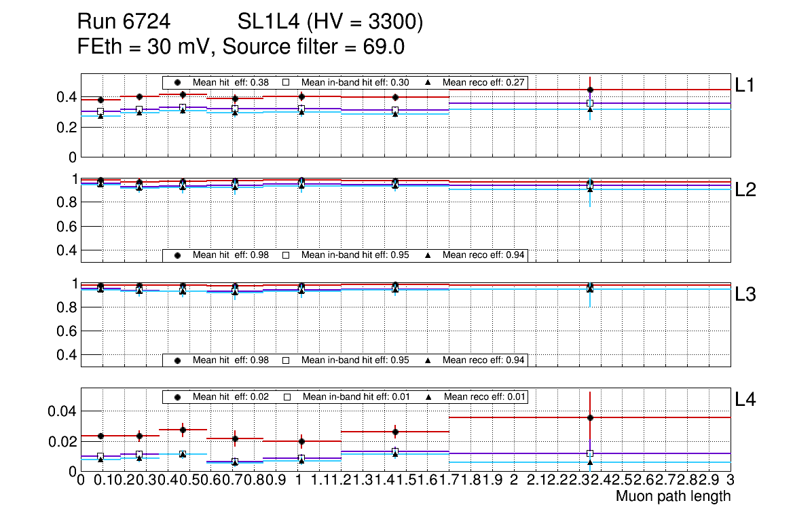
Task: Click the 'Run 6724' title text
Action: tap(123, 22)
